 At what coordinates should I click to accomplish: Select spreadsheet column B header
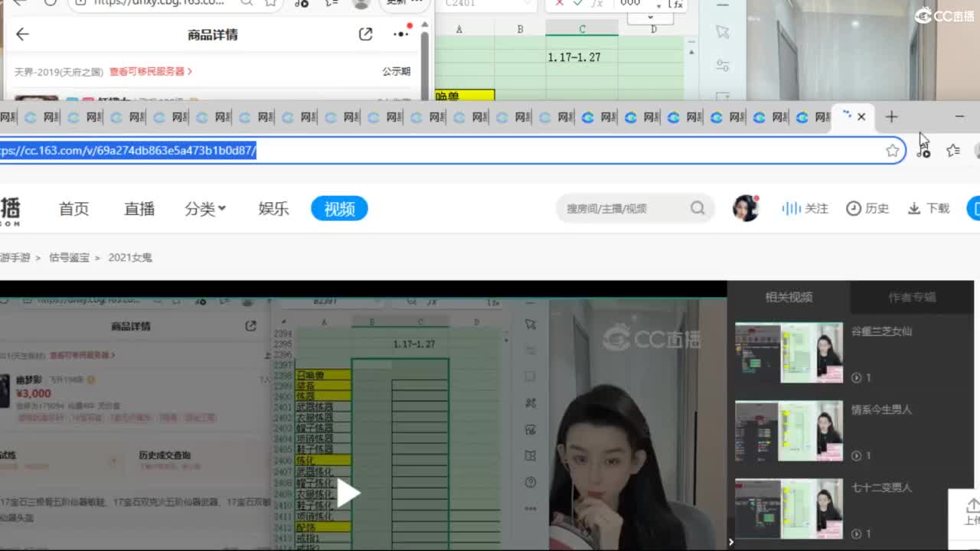[x=520, y=29]
